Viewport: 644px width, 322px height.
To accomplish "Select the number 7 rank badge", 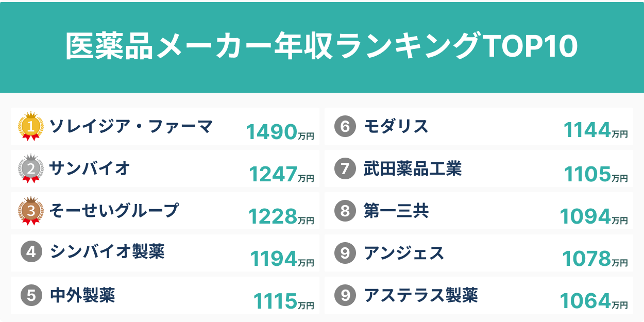I will 345,169.
